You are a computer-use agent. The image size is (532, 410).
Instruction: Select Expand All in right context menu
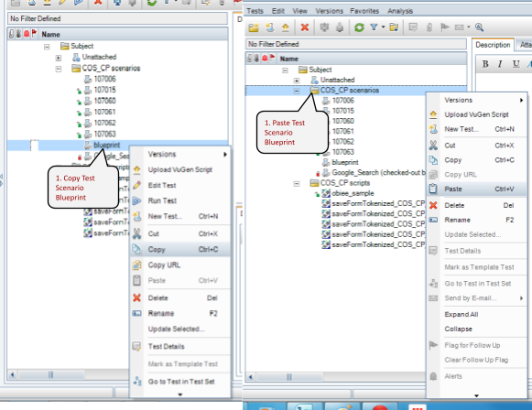476,315
